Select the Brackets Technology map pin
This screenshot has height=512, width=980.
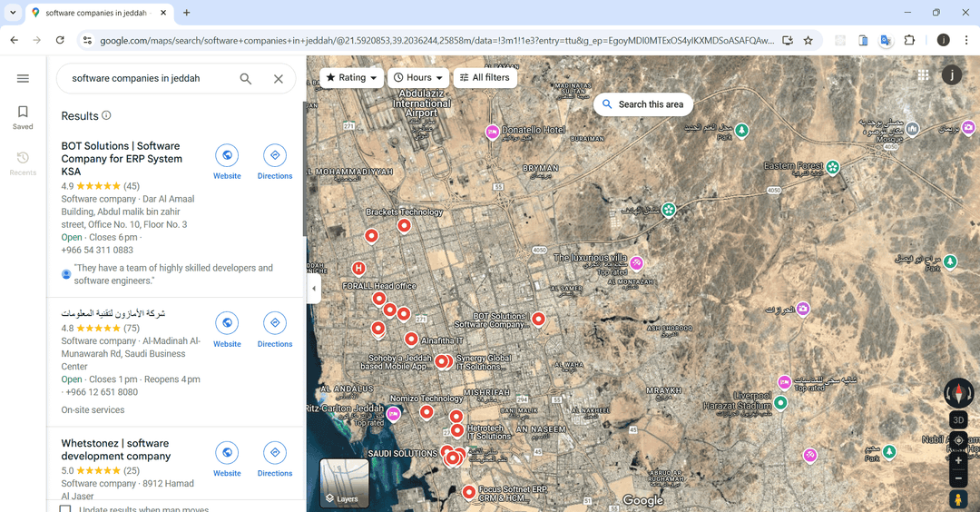[x=405, y=226]
